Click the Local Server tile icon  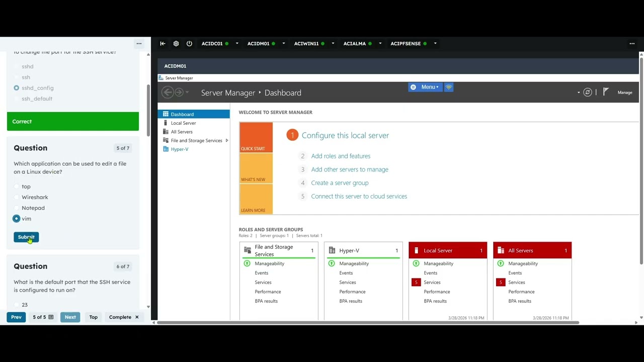[x=416, y=250]
